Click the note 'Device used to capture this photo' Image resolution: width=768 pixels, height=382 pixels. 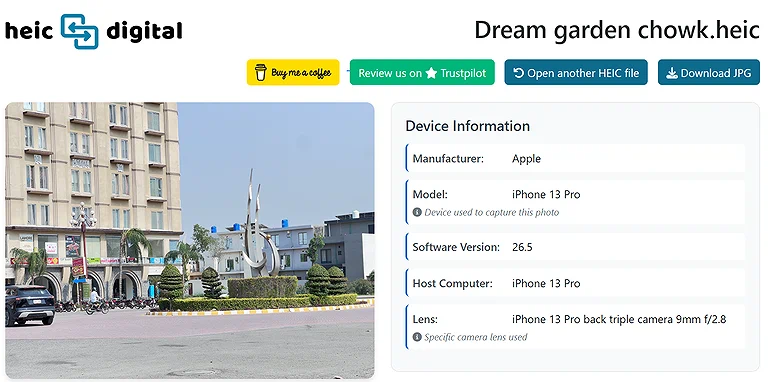pyautogui.click(x=492, y=213)
